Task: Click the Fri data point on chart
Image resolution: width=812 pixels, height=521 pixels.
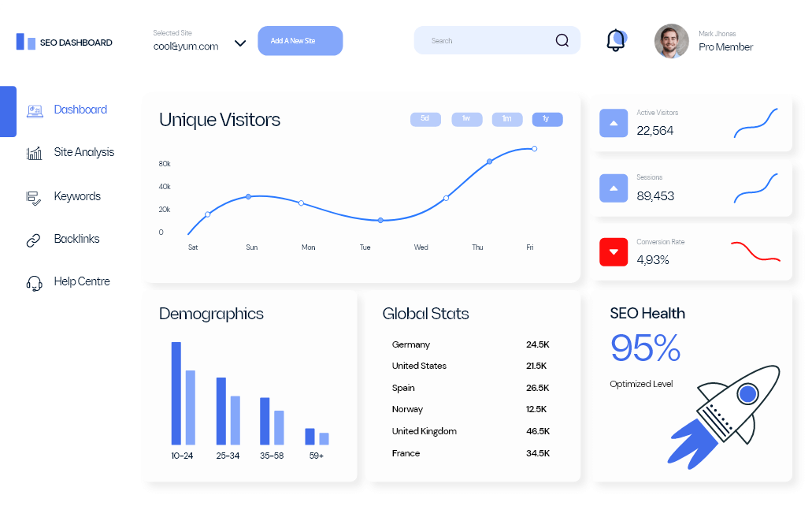Action: pyautogui.click(x=535, y=149)
